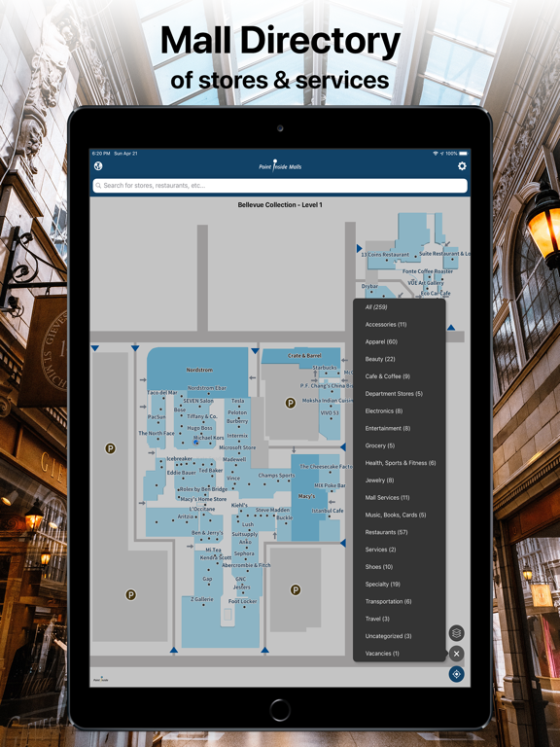
Task: Tap Rolex by Ben Bridge label
Action: coord(204,489)
